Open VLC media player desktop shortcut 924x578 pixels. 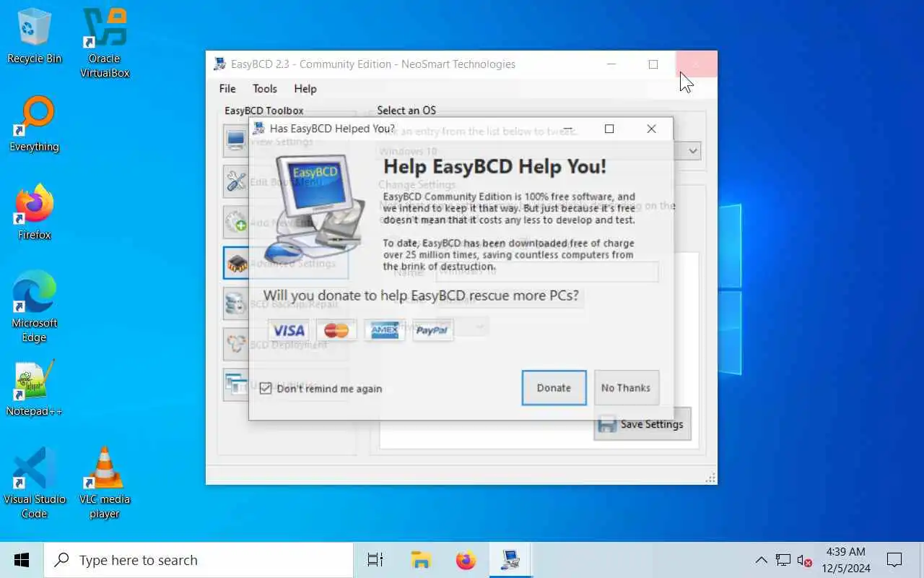(x=105, y=483)
